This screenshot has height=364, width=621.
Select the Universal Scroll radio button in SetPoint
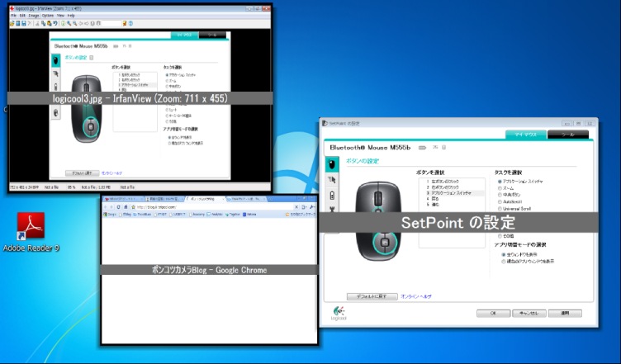(x=500, y=209)
